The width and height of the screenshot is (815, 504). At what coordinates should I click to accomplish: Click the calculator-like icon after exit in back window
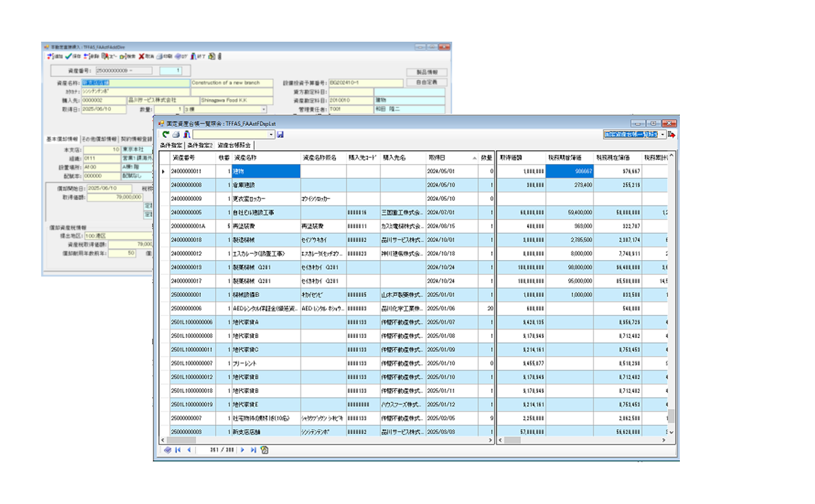[212, 56]
